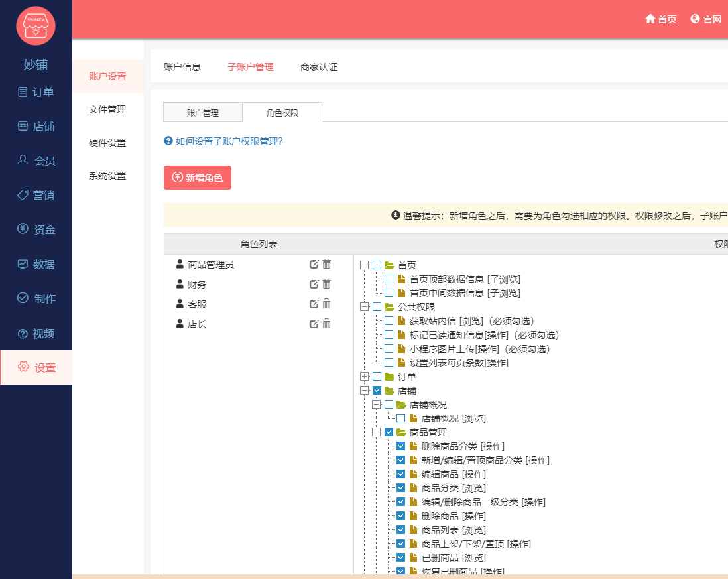Open the 数据 data sidebar item
Viewport: 728px width, 579px height.
click(36, 264)
